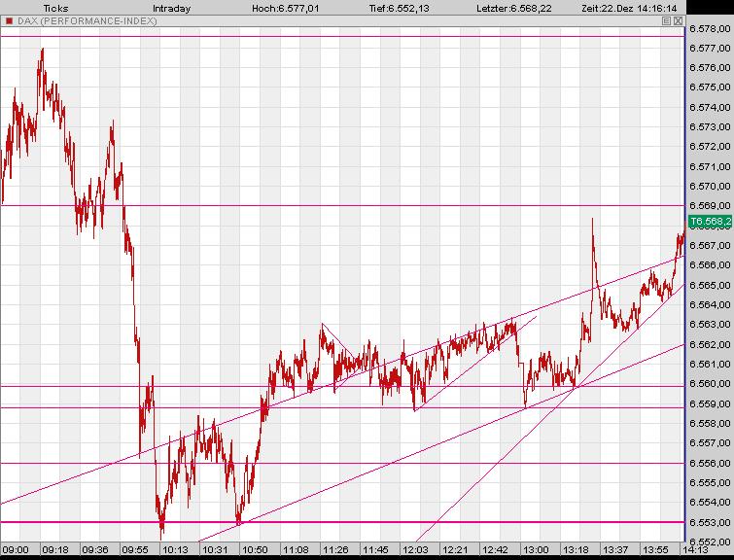Click the 11:45 time axis label
Viewport: 734px width, 560px height.
(375, 549)
